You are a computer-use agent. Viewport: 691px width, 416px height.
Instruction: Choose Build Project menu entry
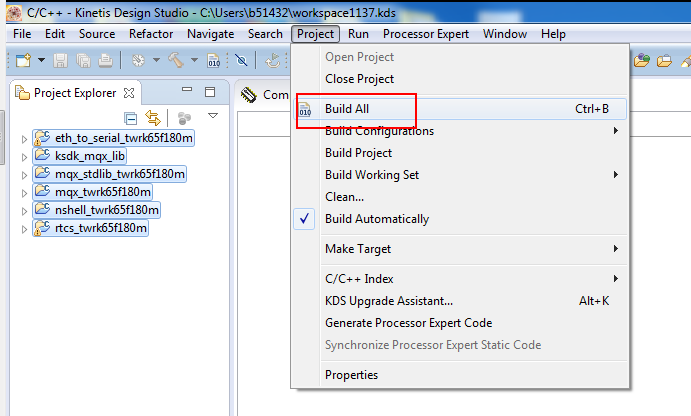[x=460, y=153]
